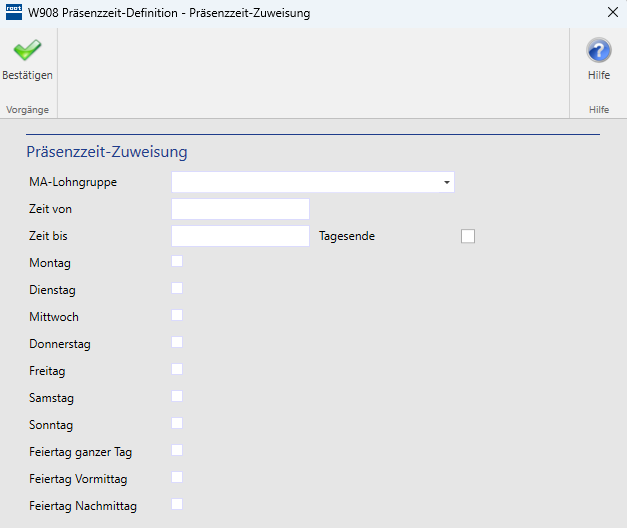This screenshot has width=627, height=528.
Task: Enable Feiertag ganzer Tag checkbox
Action: (177, 450)
